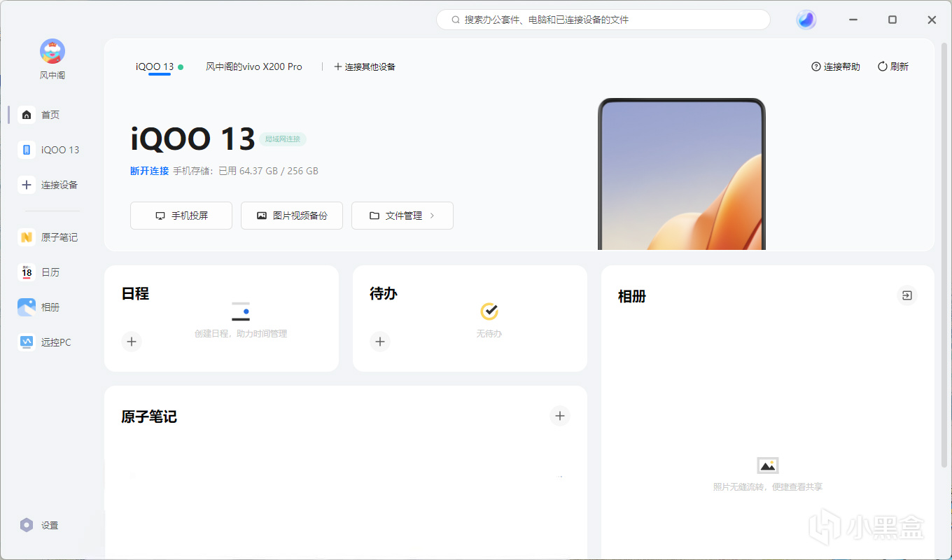Close the application window
952x560 pixels.
pyautogui.click(x=932, y=20)
